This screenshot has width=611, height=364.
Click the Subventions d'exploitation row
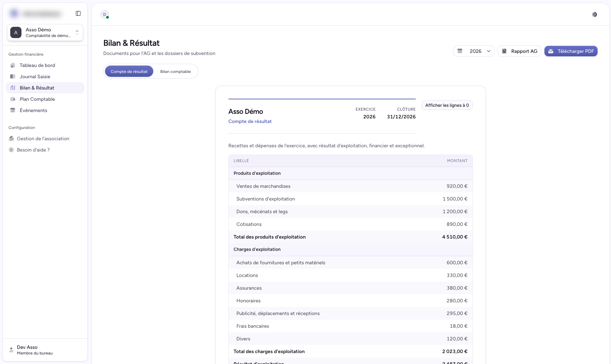click(x=351, y=199)
